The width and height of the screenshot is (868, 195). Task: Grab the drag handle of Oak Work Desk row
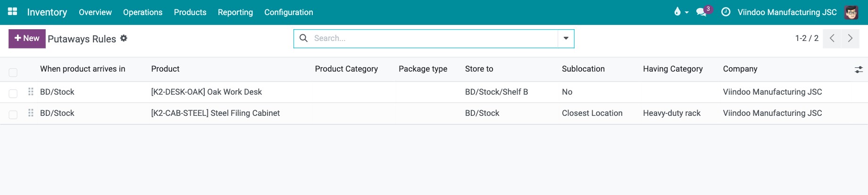[31, 91]
